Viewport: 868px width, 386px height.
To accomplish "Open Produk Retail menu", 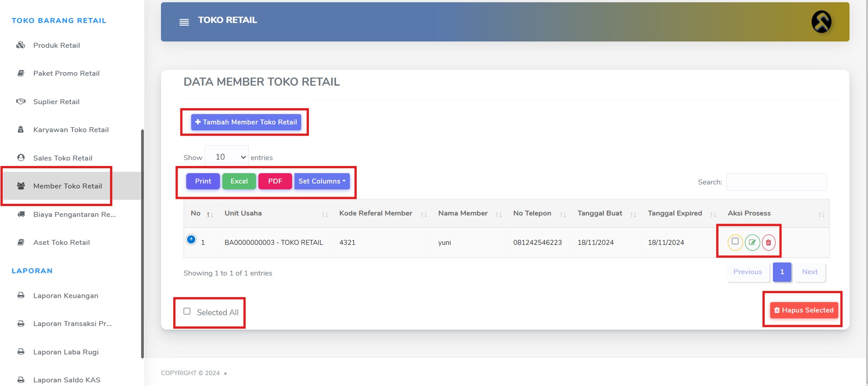I will tap(57, 45).
